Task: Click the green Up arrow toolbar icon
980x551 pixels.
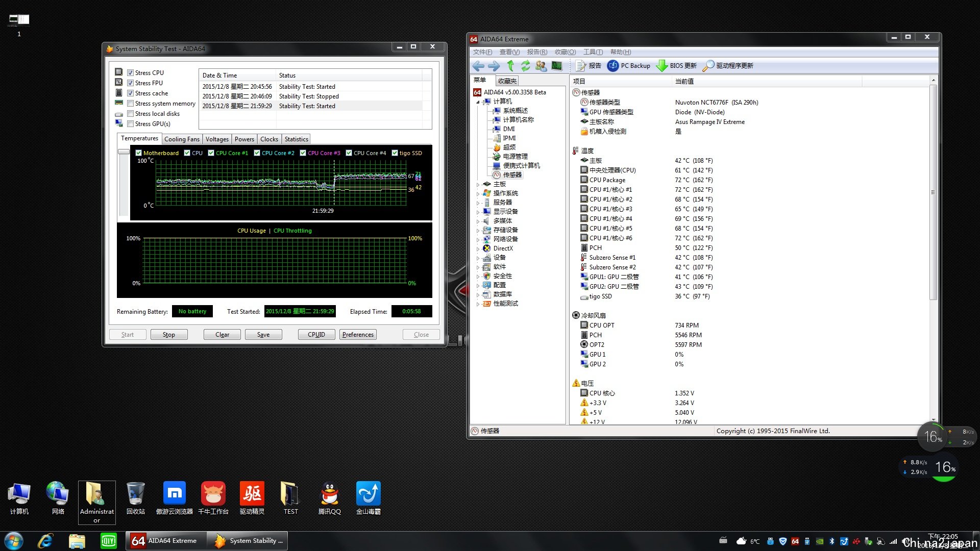Action: [x=510, y=66]
